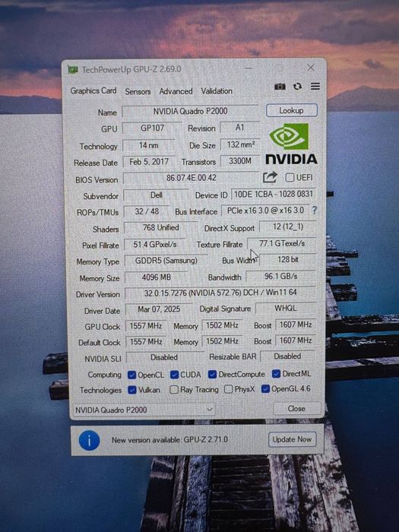Click the share BIOS export icon
The width and height of the screenshot is (399, 532).
click(270, 177)
